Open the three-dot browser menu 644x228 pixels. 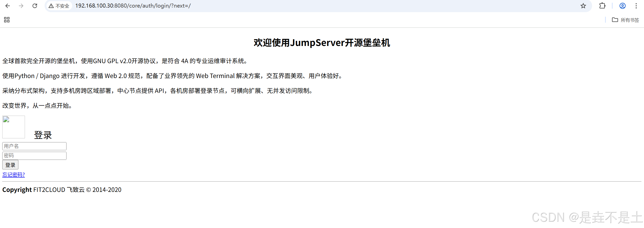[636, 6]
